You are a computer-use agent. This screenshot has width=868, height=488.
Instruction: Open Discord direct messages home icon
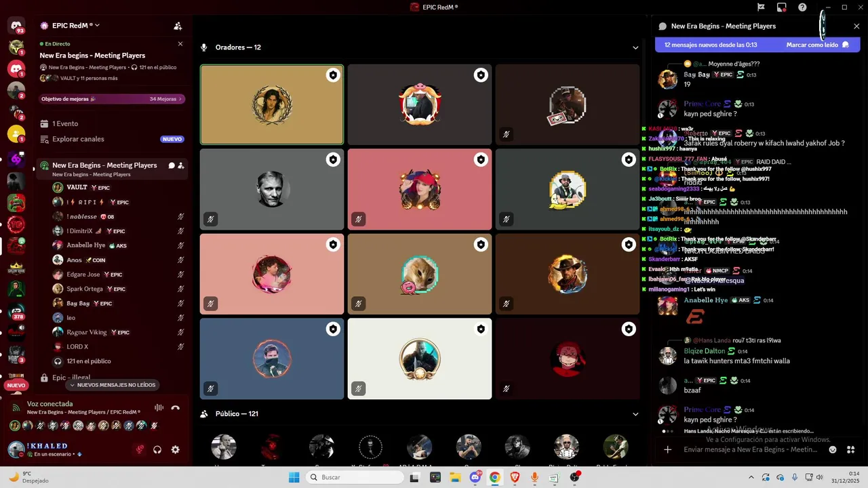(16, 26)
